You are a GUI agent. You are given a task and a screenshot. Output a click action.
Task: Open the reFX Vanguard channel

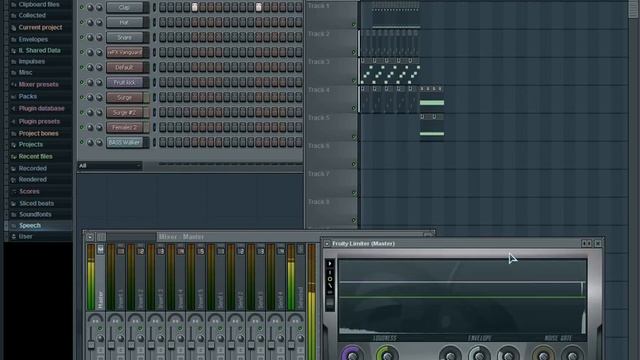124,52
